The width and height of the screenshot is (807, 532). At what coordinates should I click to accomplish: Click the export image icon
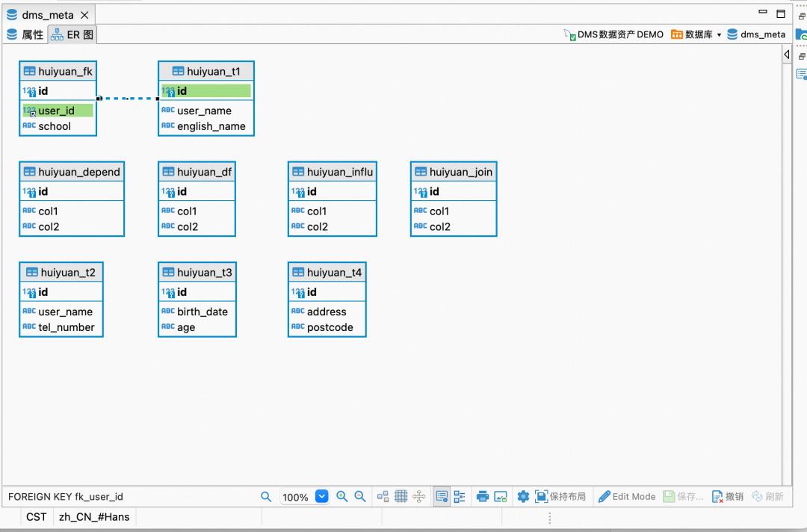[502, 496]
